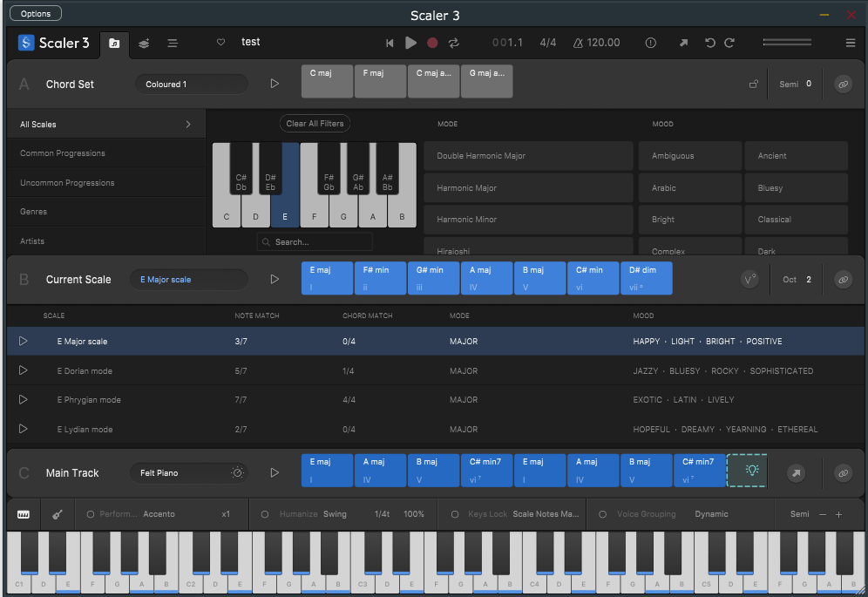Screen dimensions: 868x597
Task: Select the G# min chord in Current Scale
Action: (x=433, y=278)
